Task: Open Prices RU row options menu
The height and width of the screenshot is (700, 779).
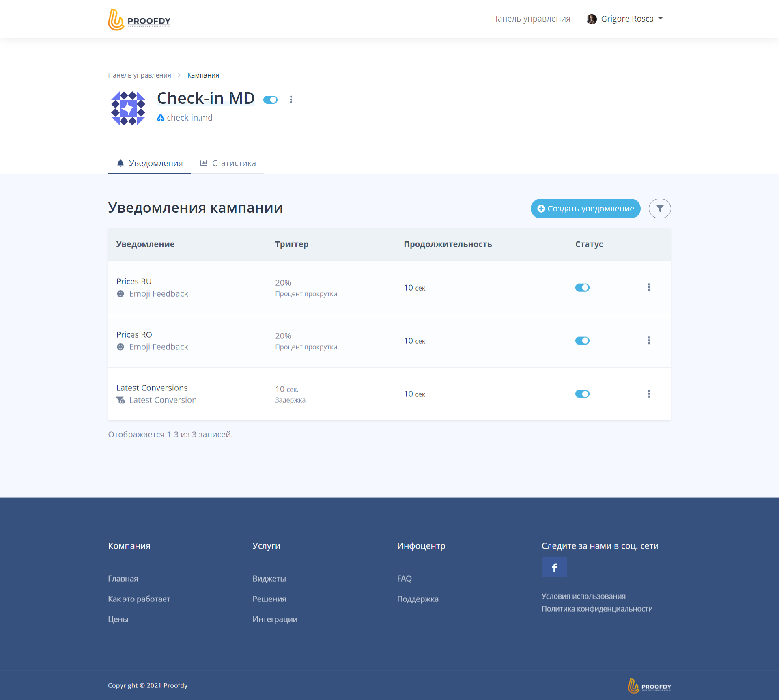Action: (649, 287)
